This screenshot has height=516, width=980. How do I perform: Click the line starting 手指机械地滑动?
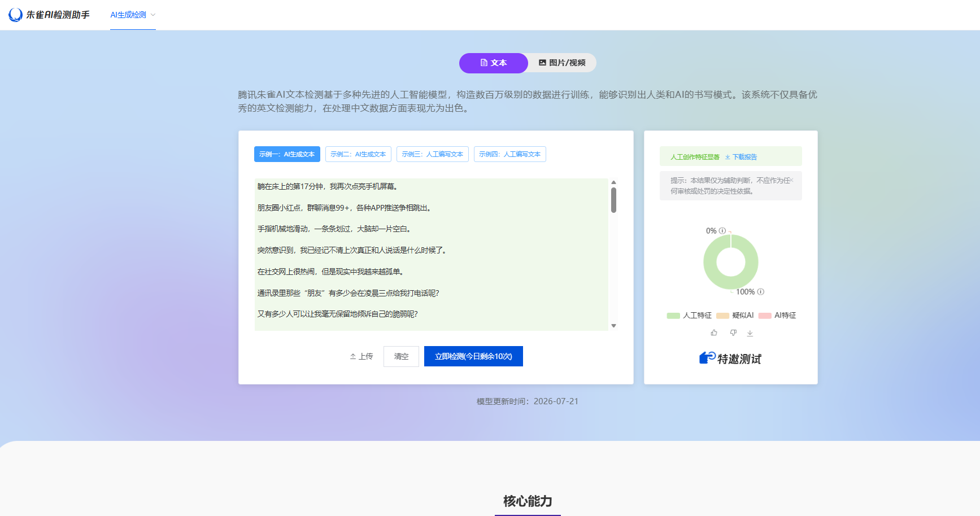point(336,229)
